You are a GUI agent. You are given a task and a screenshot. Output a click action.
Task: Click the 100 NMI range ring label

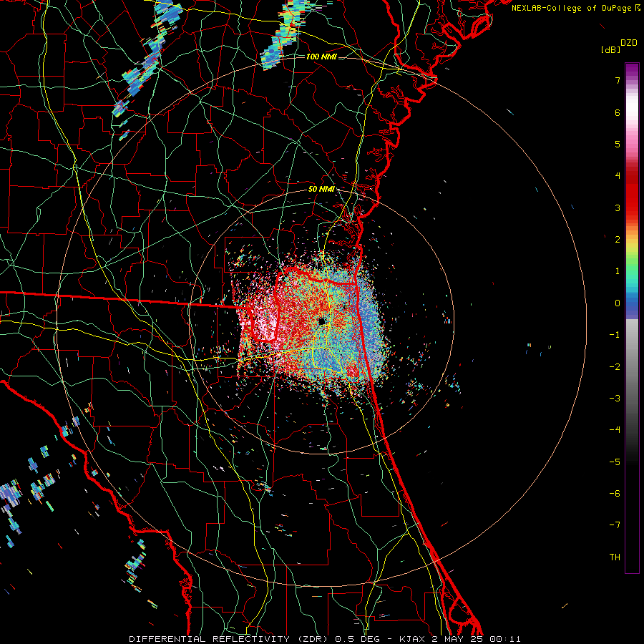click(x=321, y=57)
